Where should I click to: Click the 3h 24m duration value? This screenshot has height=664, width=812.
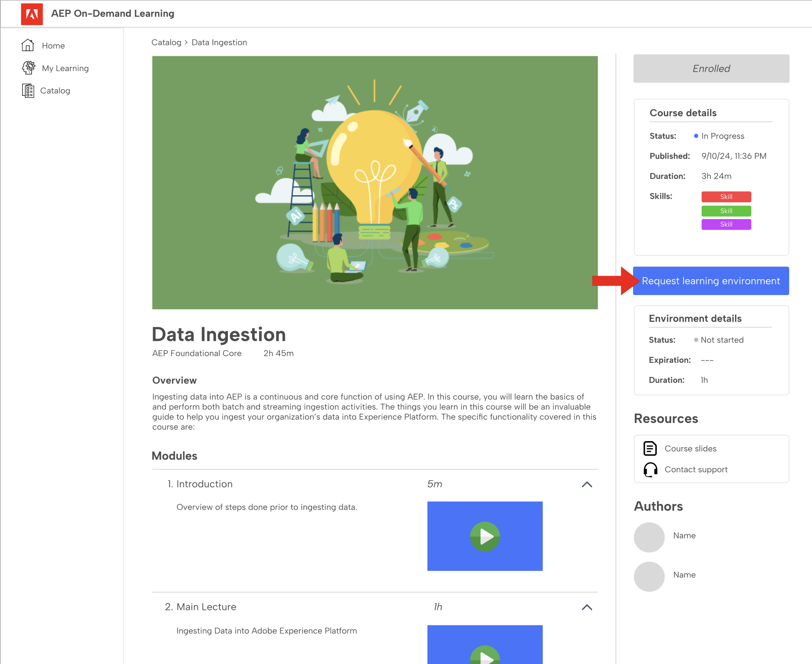click(x=716, y=176)
